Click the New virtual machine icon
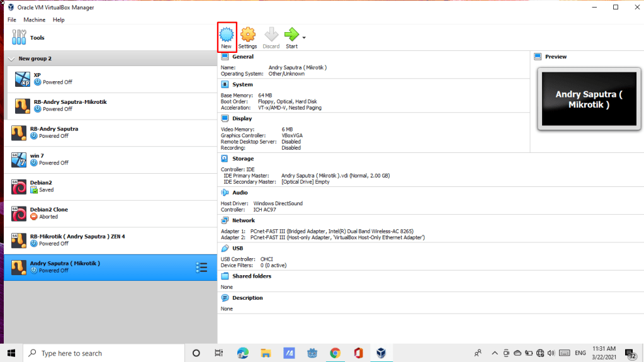 click(227, 35)
